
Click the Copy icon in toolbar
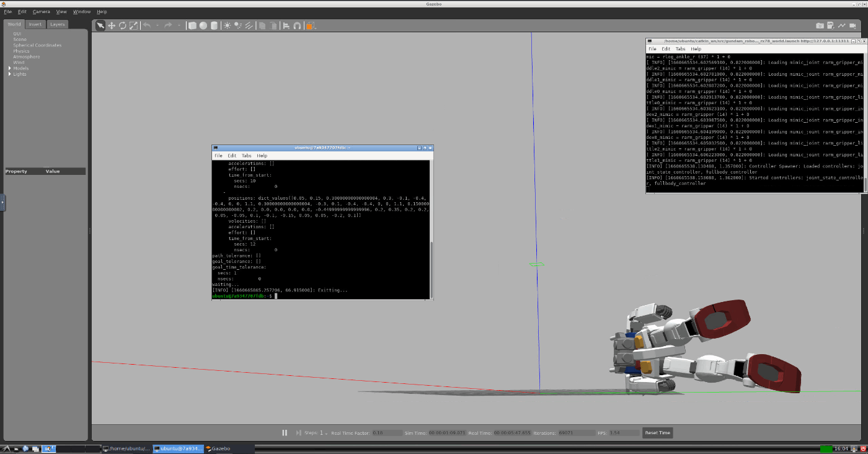click(x=262, y=25)
